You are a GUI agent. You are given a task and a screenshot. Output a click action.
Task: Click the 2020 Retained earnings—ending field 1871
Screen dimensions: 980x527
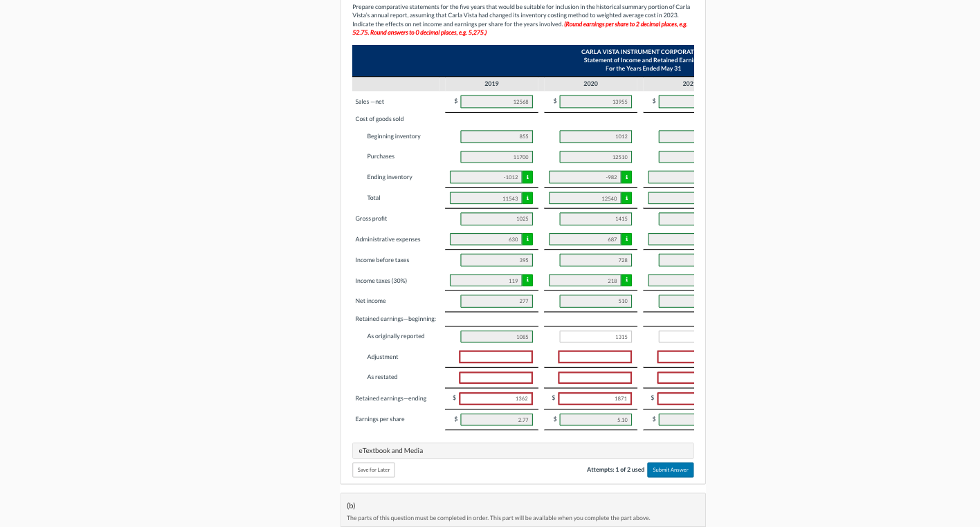pyautogui.click(x=595, y=398)
